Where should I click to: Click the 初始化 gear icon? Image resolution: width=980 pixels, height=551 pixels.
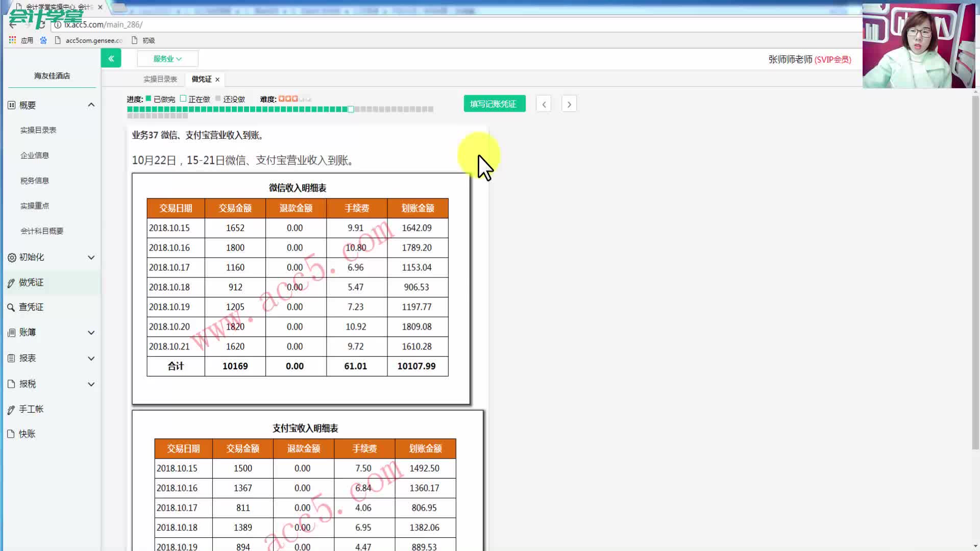tap(12, 258)
